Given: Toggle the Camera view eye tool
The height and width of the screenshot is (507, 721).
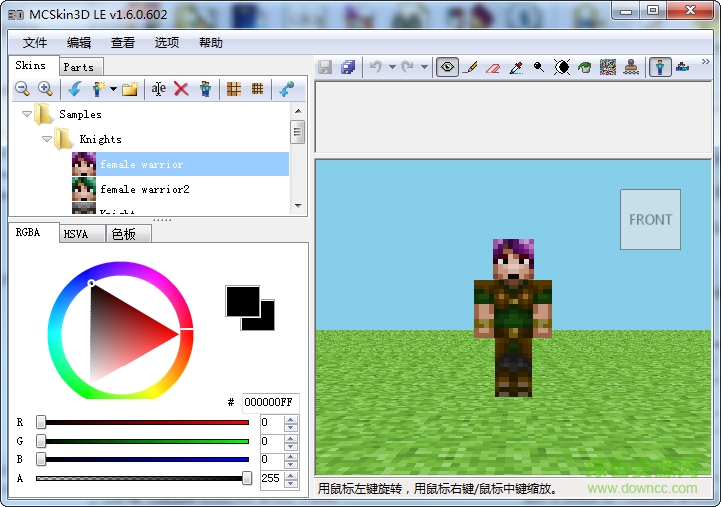Looking at the screenshot, I should click(446, 67).
